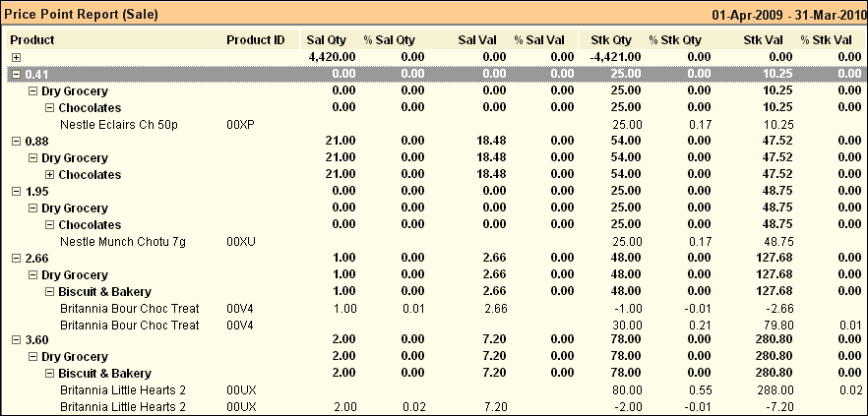Sort by the Product column header
This screenshot has width=868, height=416.
[32, 39]
